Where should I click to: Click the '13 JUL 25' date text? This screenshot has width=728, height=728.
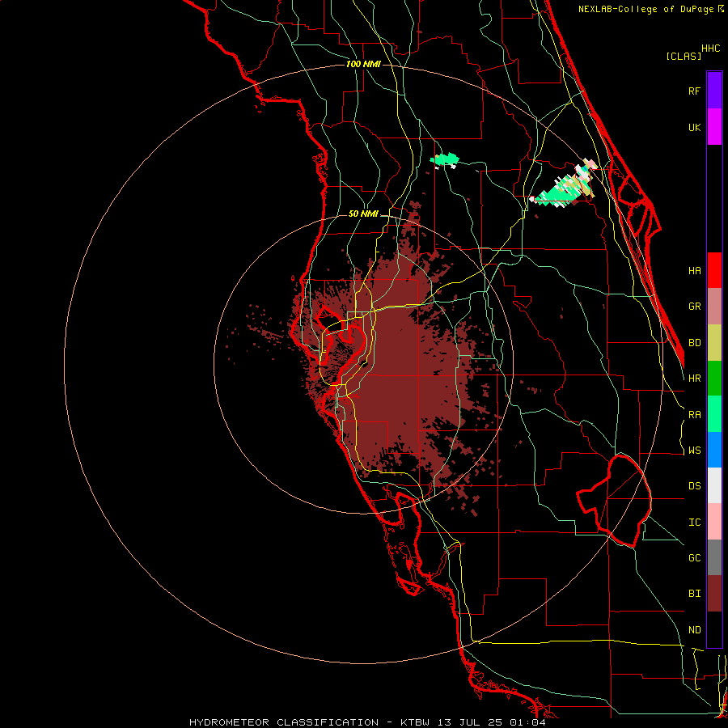pyautogui.click(x=470, y=722)
